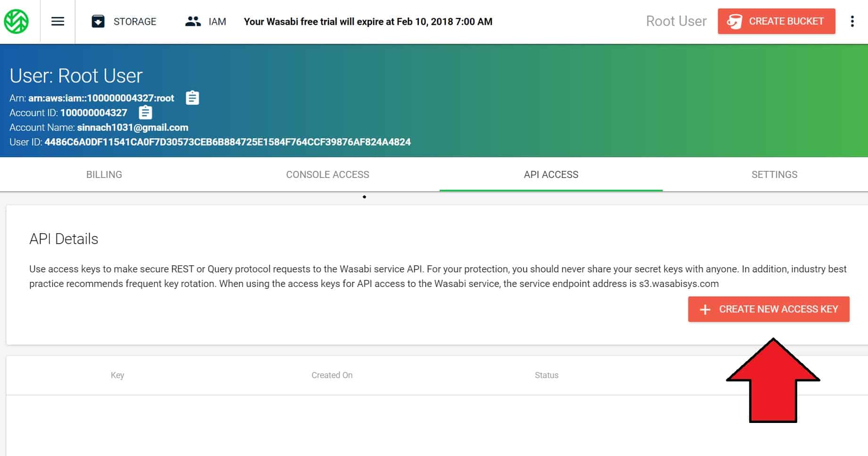Click the Create Bucket button

click(776, 21)
